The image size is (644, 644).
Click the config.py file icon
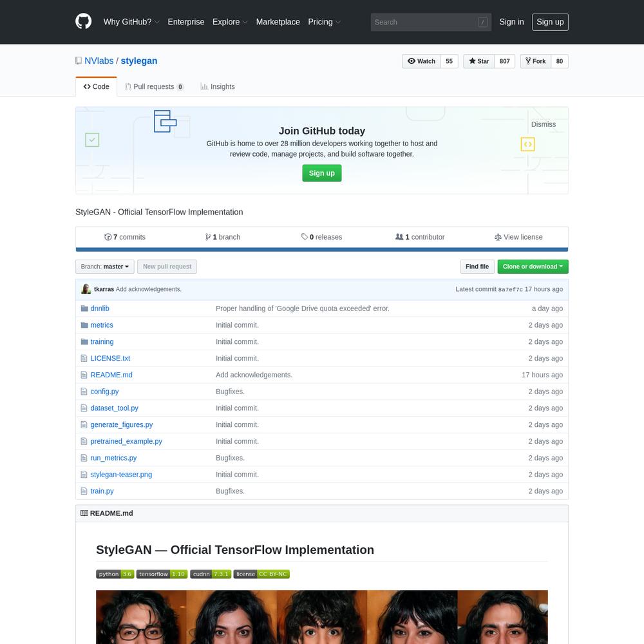pyautogui.click(x=84, y=392)
